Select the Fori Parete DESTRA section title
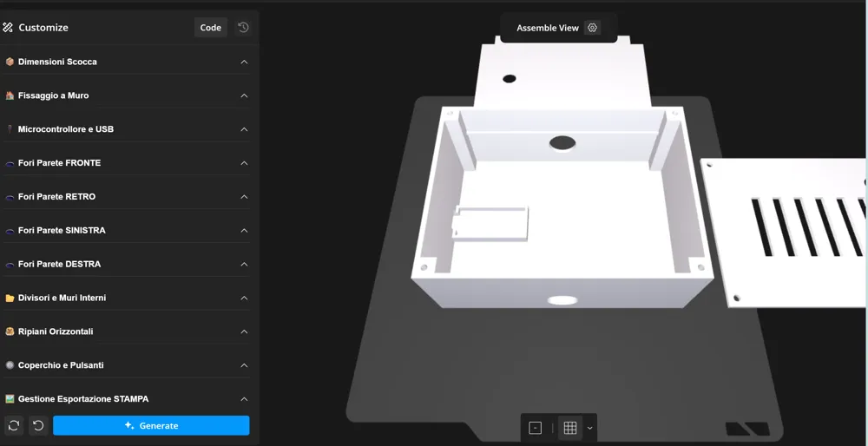 (x=59, y=265)
